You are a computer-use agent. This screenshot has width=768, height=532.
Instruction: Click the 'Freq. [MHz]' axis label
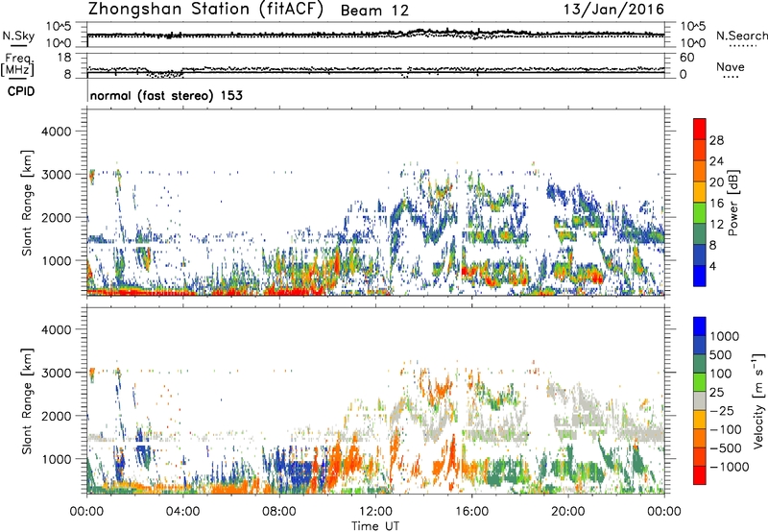17,64
